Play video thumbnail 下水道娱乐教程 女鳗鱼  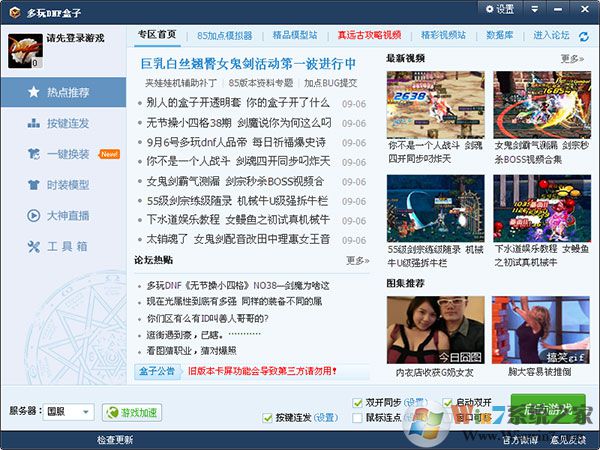click(x=542, y=209)
